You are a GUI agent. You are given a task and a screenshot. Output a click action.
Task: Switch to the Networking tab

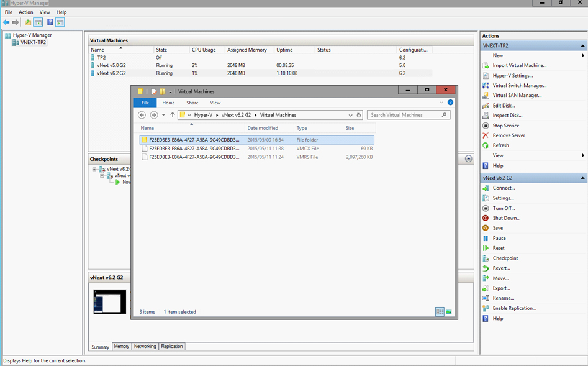click(x=145, y=347)
